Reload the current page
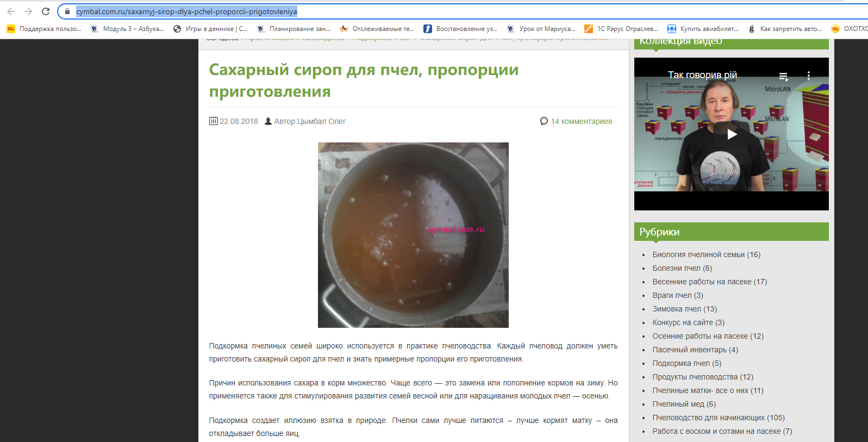Screen dimensions: 868x442 (x=46, y=11)
